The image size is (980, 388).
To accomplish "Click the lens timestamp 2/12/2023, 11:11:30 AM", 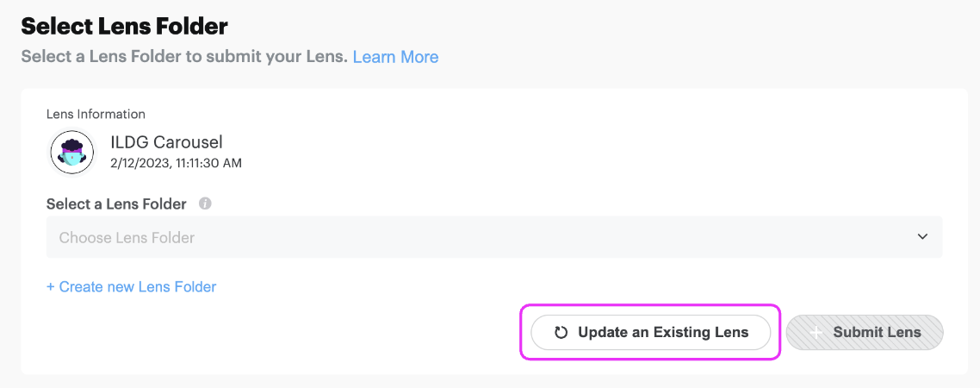I will (x=176, y=162).
